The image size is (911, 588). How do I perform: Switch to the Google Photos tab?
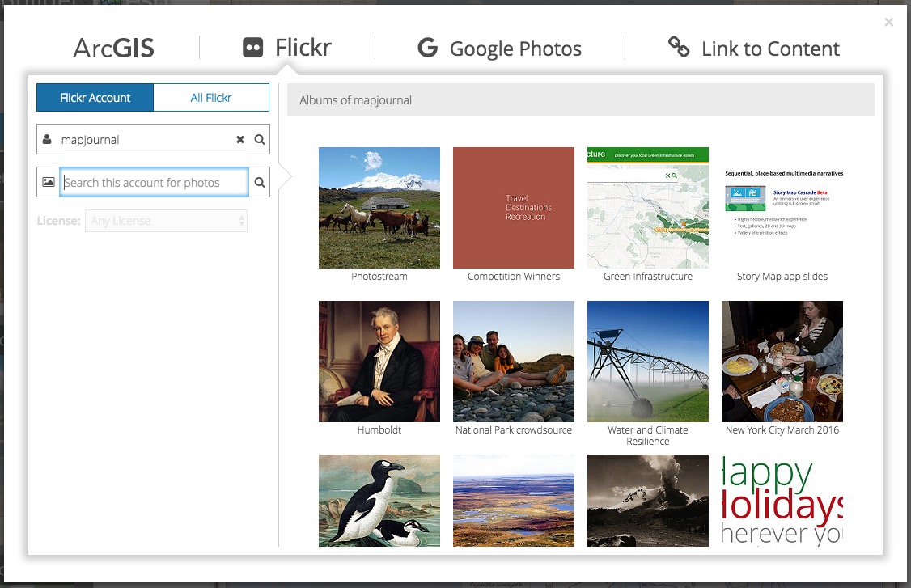click(x=515, y=49)
